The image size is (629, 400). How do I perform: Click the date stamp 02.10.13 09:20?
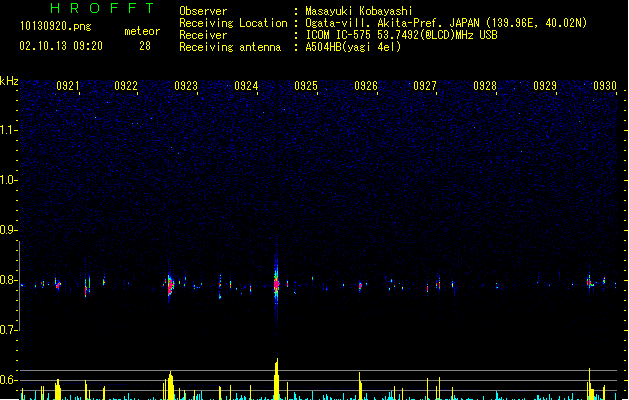pyautogui.click(x=61, y=46)
